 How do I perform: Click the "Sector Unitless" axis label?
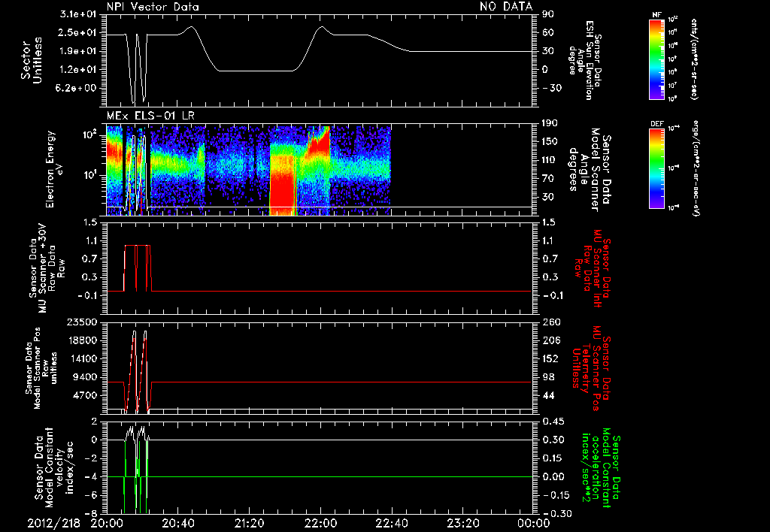coord(31,60)
